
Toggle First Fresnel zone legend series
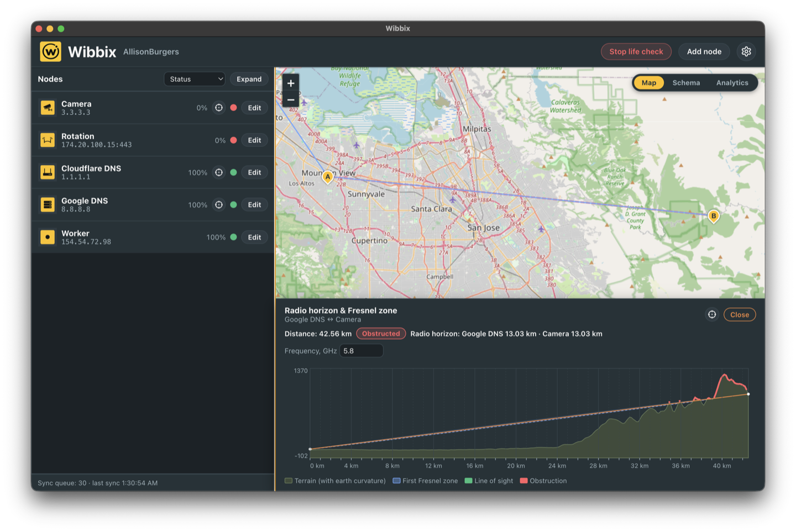425,481
